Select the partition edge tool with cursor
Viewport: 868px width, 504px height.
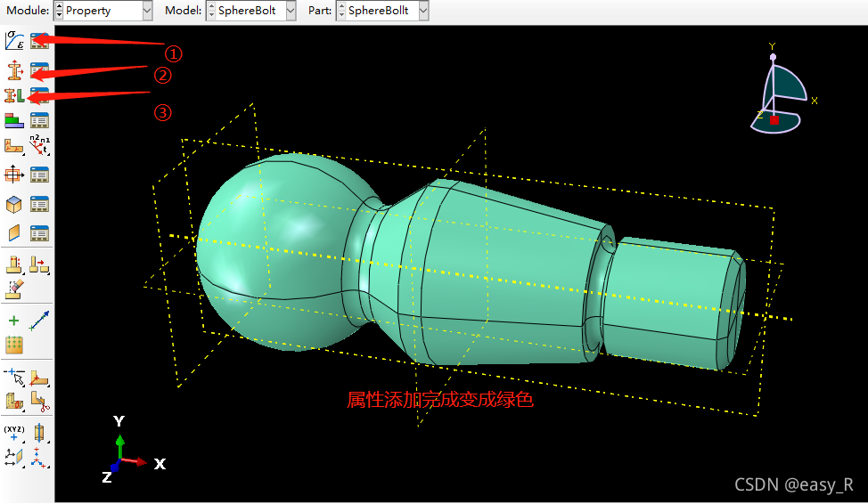coord(14,377)
